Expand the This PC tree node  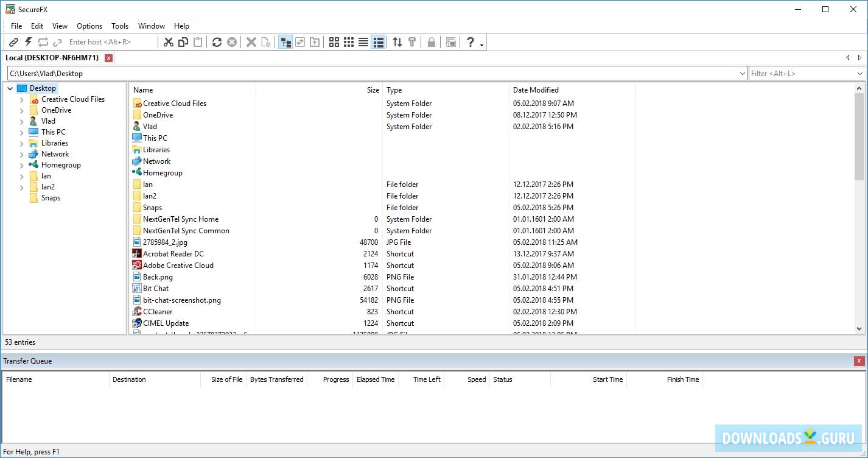click(x=22, y=132)
